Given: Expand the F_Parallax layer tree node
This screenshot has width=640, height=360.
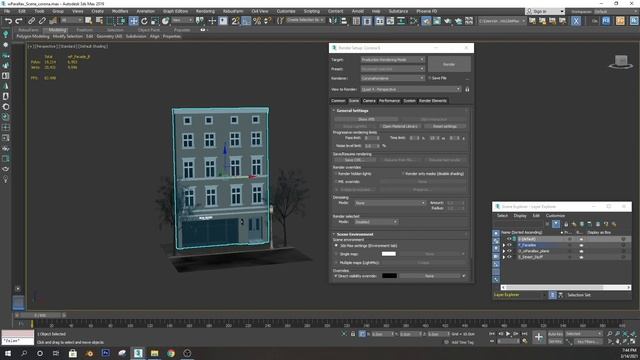Looking at the screenshot, I should 504,245.
